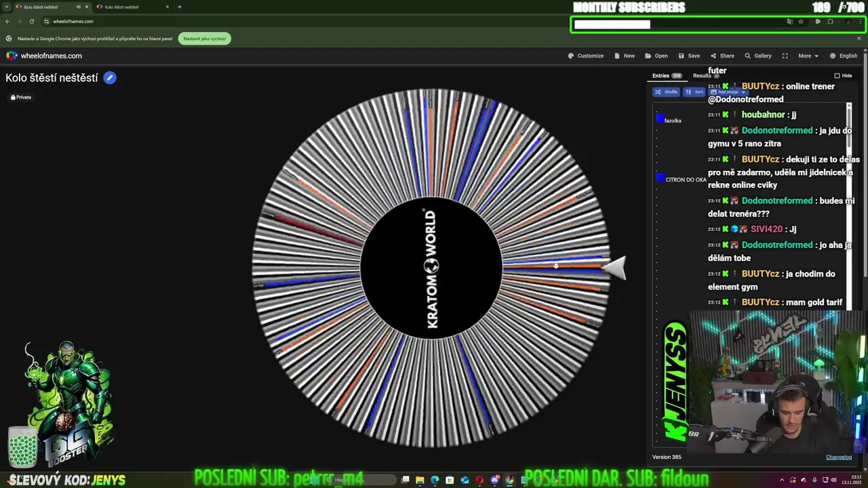Open the Chrome extensions puzzle icon
The image size is (868, 488).
coord(830,22)
